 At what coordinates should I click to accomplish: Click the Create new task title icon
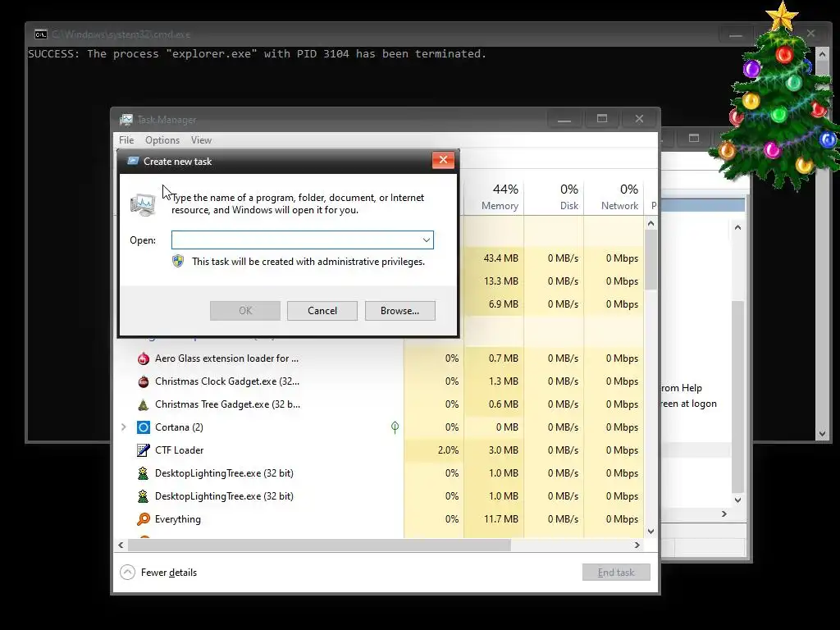click(133, 161)
